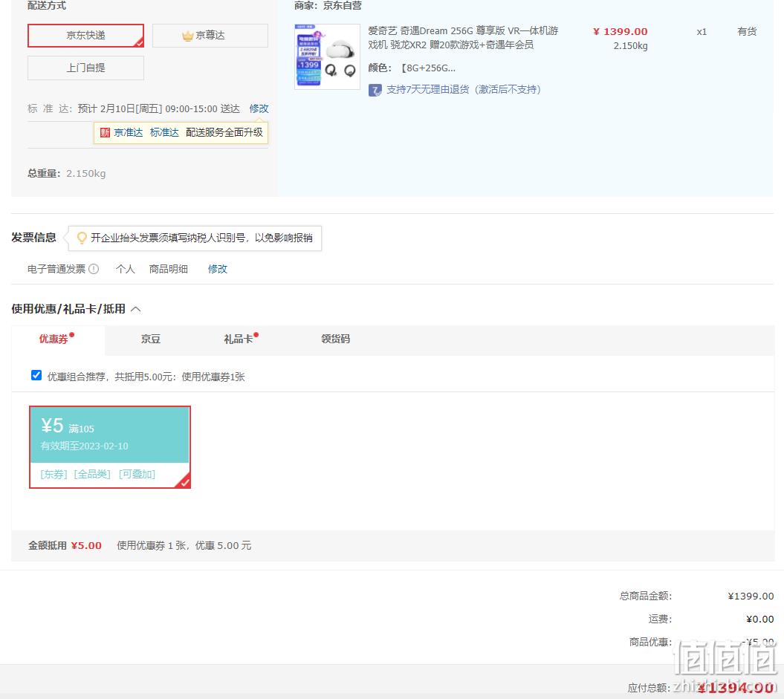Click product color option 【8G+256G...
Image resolution: width=784 pixels, height=699 pixels.
coord(427,68)
